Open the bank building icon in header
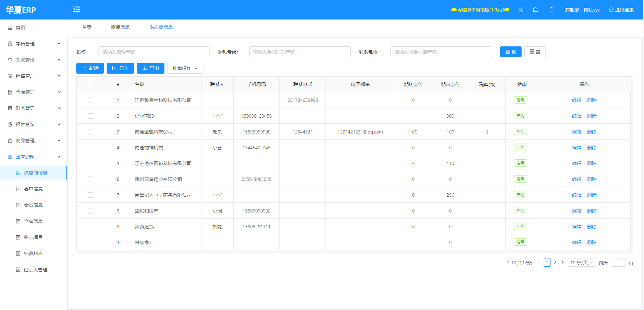Viewport: 644px width, 310px height. click(x=535, y=10)
